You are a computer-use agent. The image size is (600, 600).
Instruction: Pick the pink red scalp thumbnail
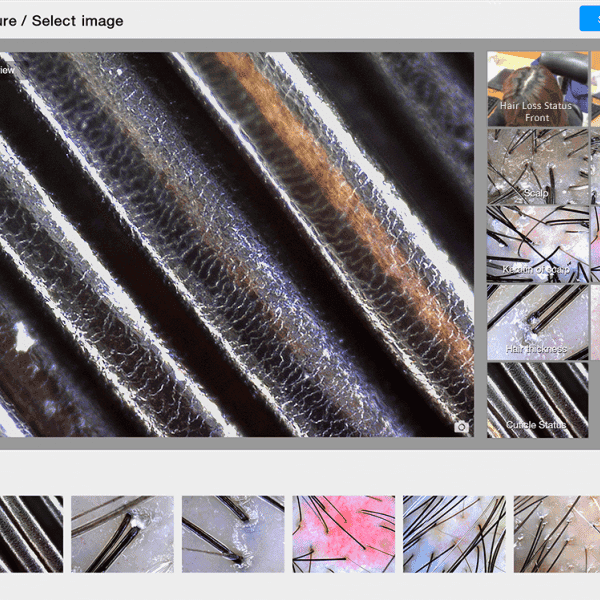pos(344,534)
